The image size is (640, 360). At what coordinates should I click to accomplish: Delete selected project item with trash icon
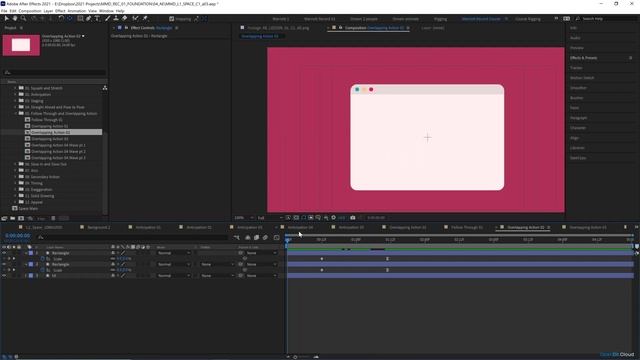tap(53, 218)
